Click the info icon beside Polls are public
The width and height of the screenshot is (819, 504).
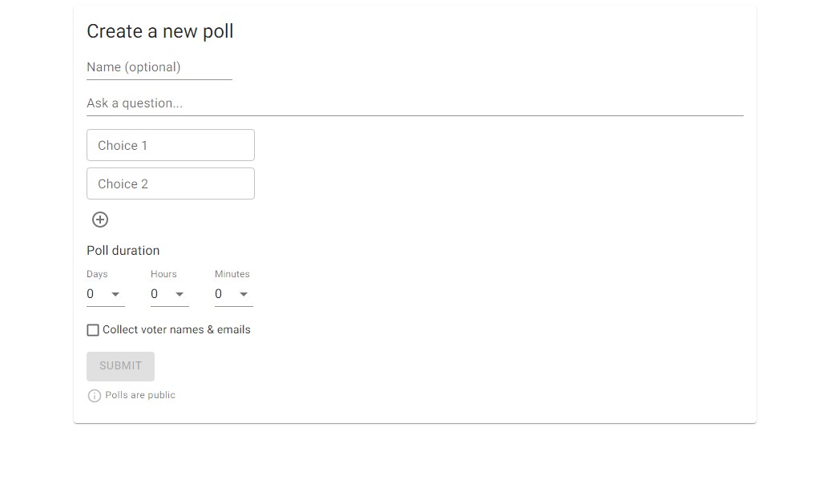(x=94, y=396)
